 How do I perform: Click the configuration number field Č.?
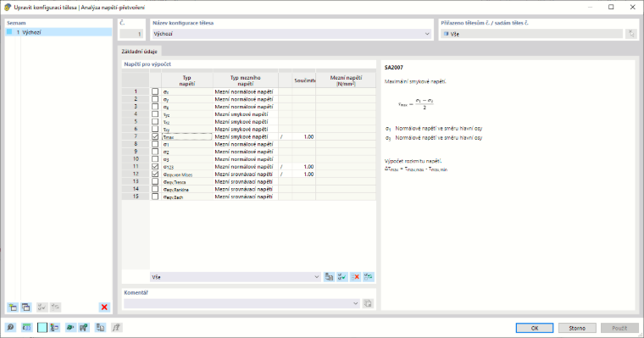click(x=131, y=34)
